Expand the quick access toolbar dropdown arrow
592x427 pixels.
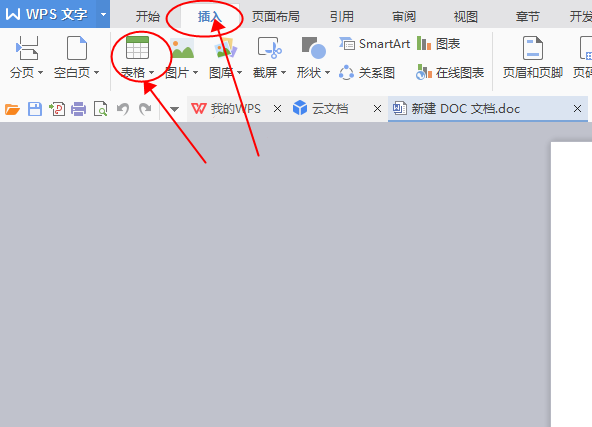click(x=174, y=109)
